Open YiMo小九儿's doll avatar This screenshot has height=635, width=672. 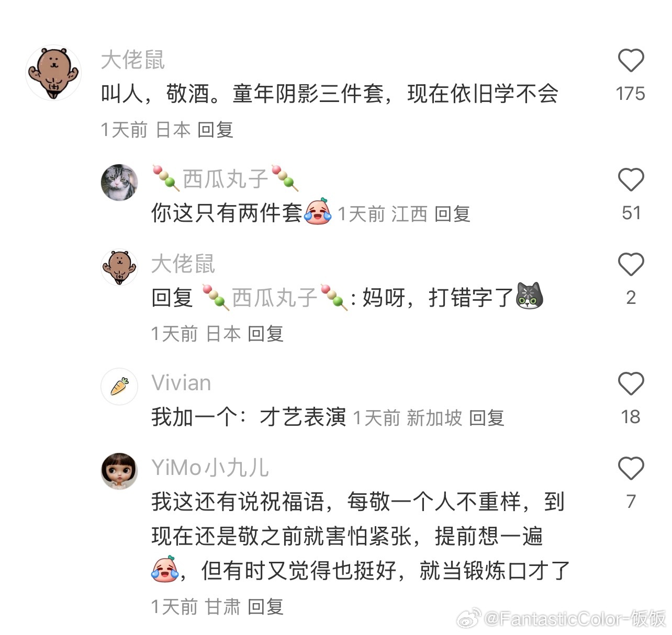pyautogui.click(x=119, y=471)
